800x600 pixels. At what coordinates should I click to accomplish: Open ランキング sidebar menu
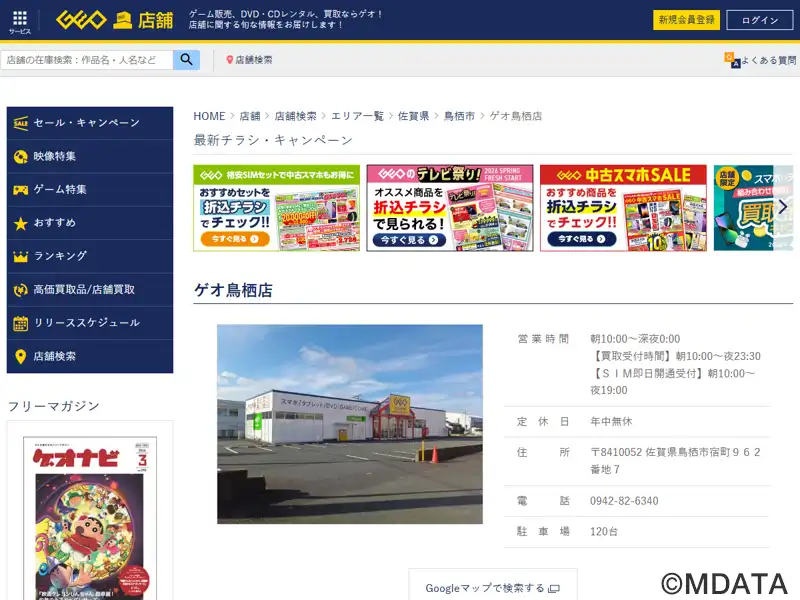[x=90, y=257]
